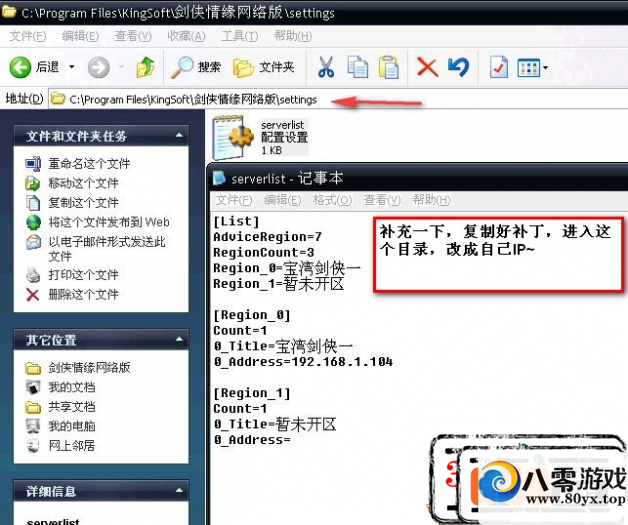Open 我的文档 My Documents link

click(x=72, y=387)
